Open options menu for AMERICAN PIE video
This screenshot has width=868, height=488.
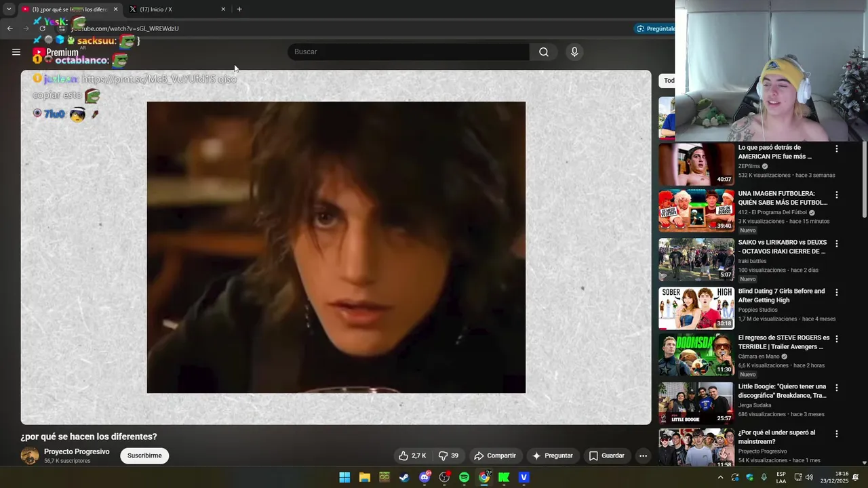tap(836, 148)
